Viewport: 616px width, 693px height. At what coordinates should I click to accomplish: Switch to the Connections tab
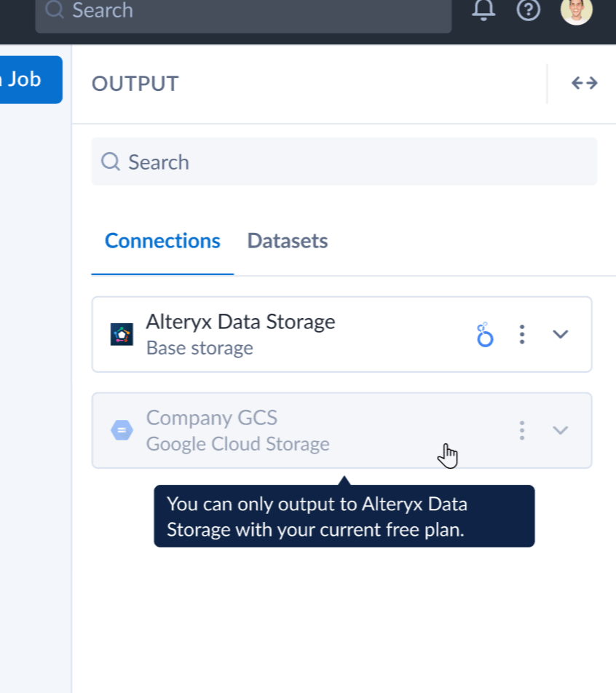[x=162, y=241]
